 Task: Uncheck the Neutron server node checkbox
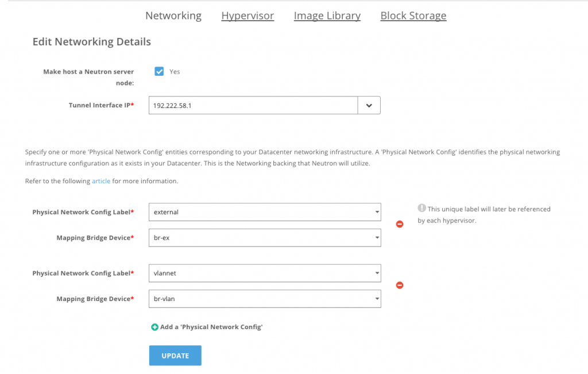159,71
